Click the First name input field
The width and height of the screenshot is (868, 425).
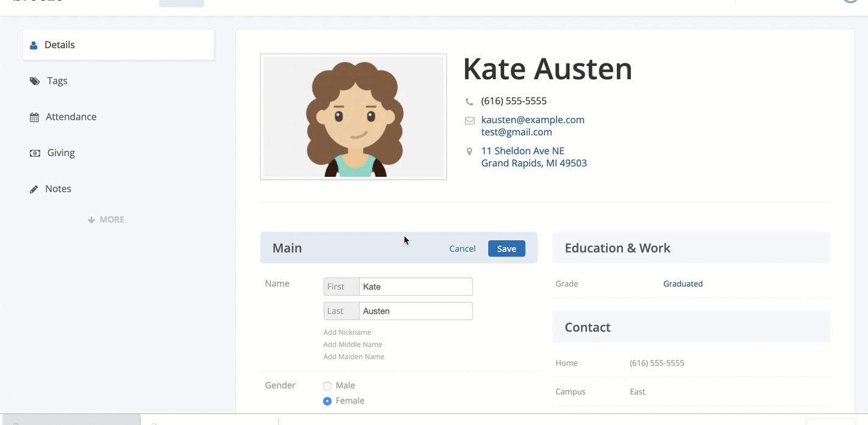coord(416,287)
